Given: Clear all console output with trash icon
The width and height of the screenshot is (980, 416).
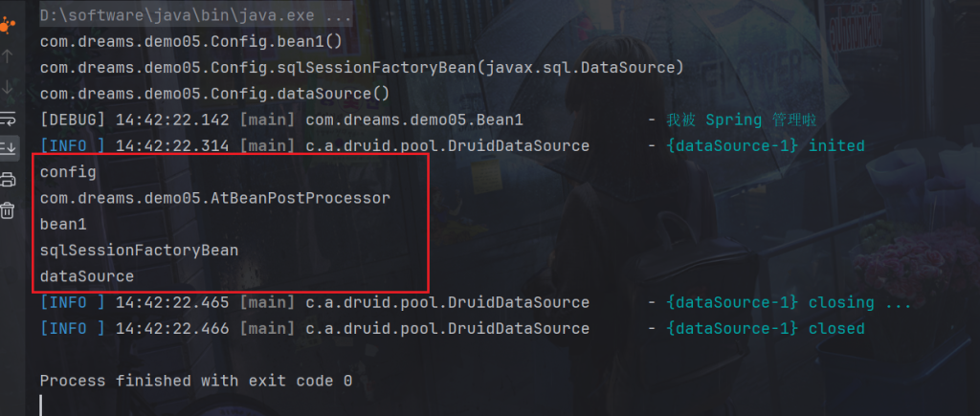Looking at the screenshot, I should 9,210.
